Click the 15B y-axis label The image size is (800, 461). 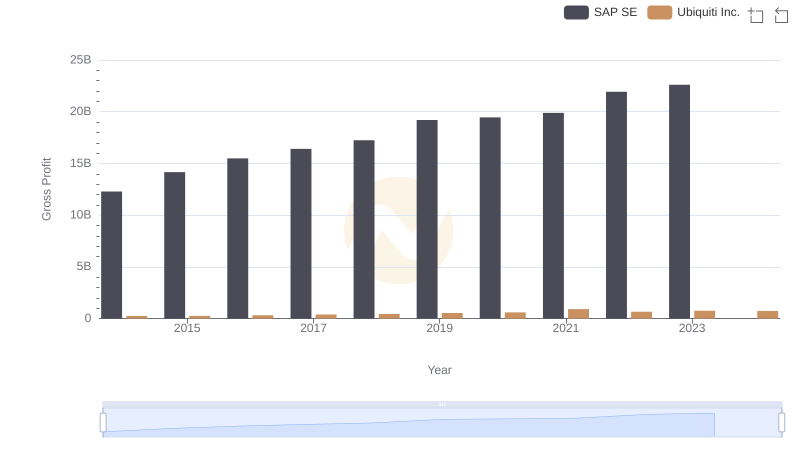click(x=81, y=163)
